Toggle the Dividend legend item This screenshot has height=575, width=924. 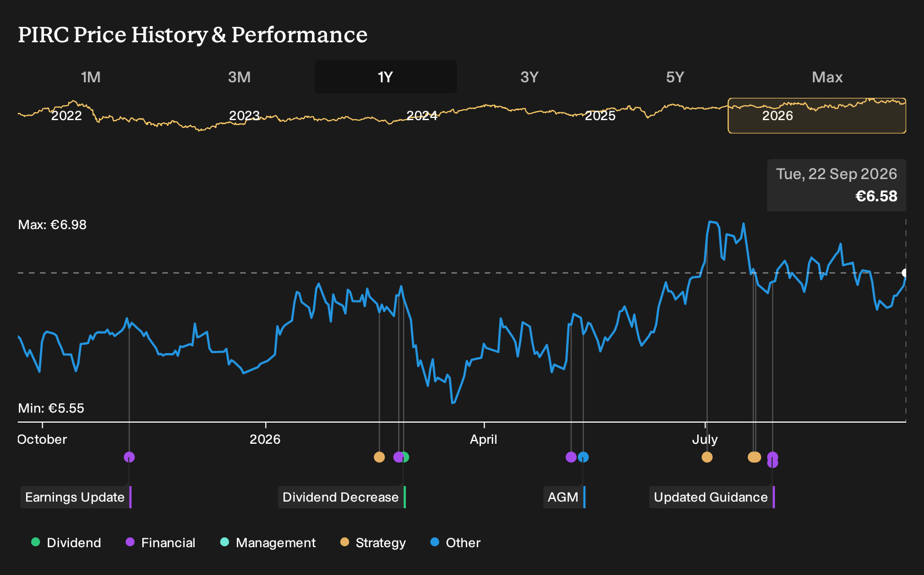66,542
